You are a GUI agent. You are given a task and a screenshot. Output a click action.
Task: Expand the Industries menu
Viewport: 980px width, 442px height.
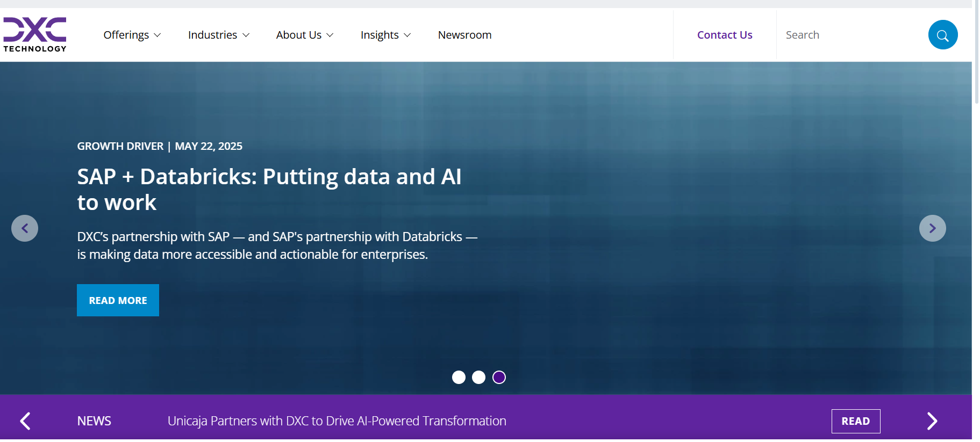coord(219,35)
